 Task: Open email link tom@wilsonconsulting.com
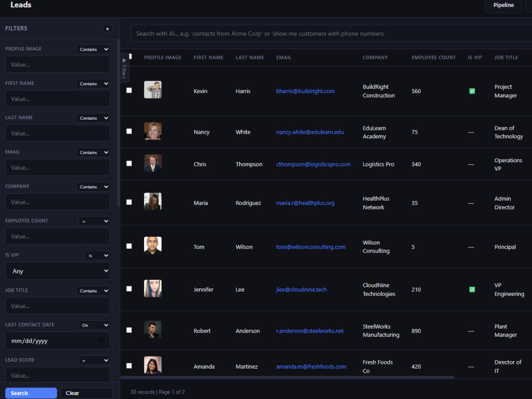[311, 247]
